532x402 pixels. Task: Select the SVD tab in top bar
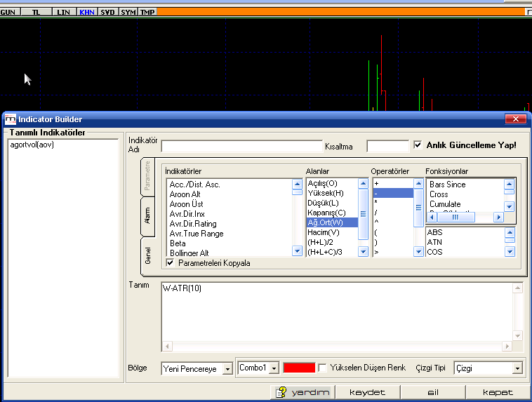click(108, 12)
